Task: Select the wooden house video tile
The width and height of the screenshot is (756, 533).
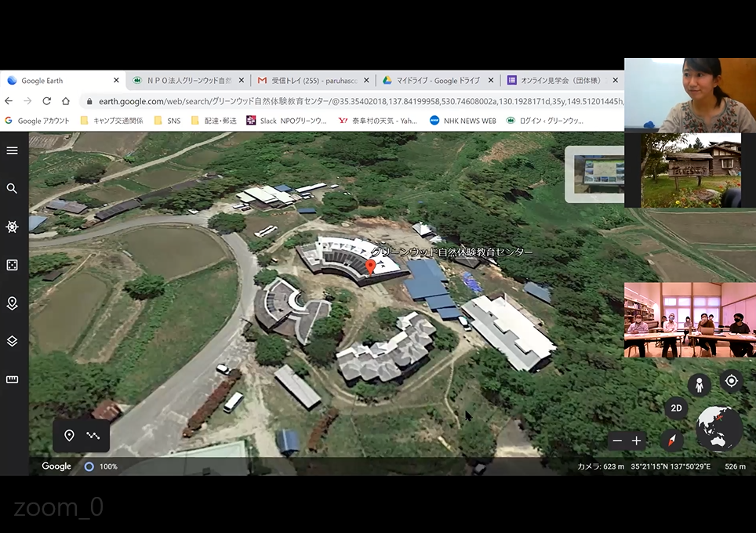Action: [x=690, y=170]
